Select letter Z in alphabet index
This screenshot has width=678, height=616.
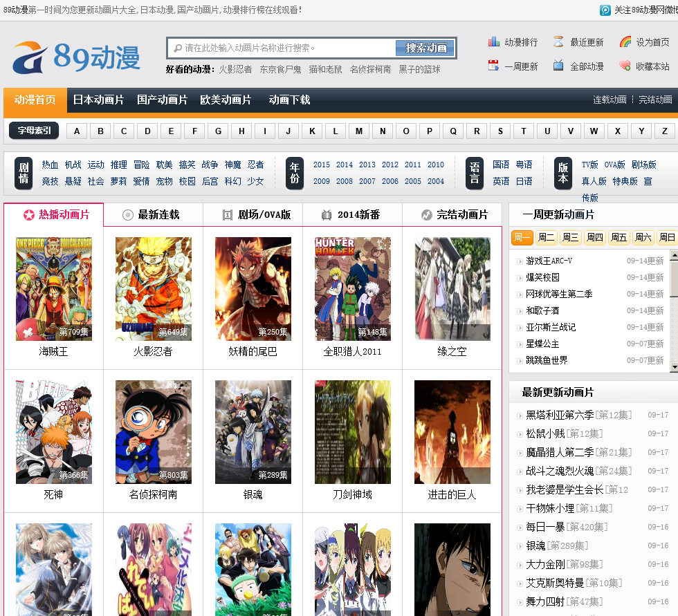coord(665,131)
